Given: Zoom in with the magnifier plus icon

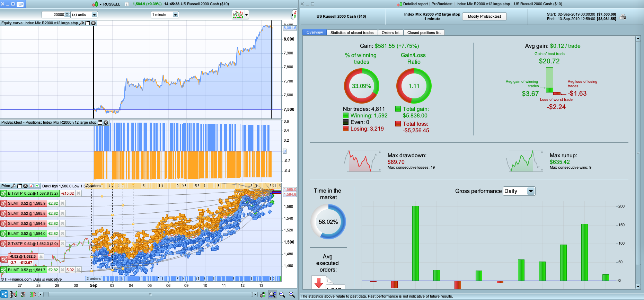Looking at the screenshot, I should [292, 294].
